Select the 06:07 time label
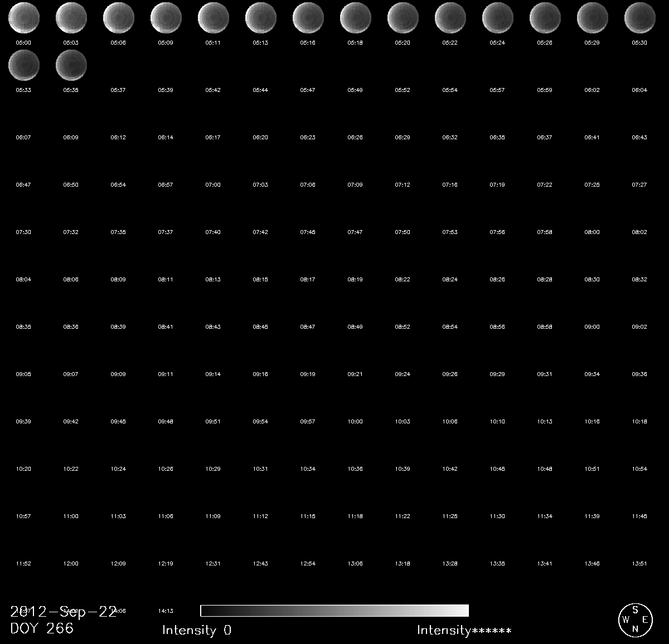The height and width of the screenshot is (644, 669). coord(23,137)
